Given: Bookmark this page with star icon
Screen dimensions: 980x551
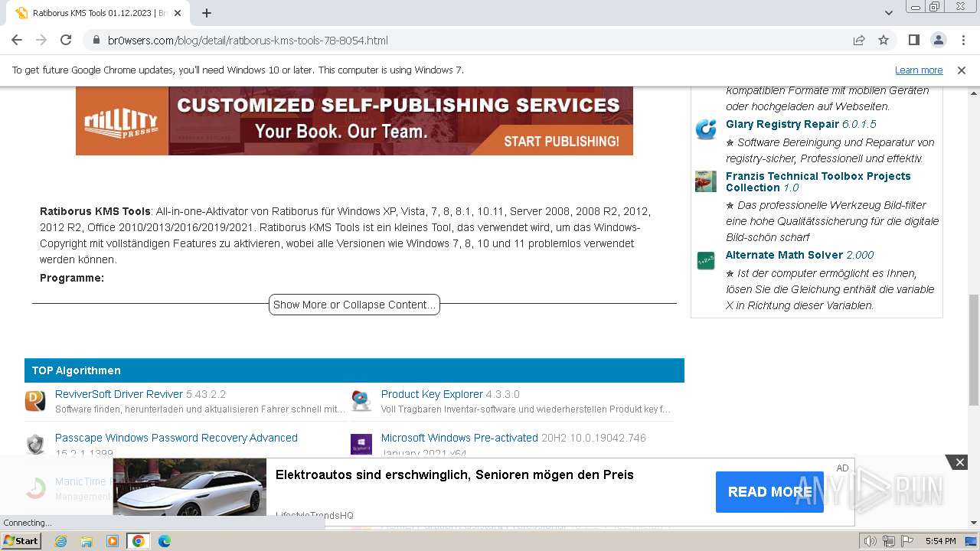Looking at the screenshot, I should coord(884,40).
